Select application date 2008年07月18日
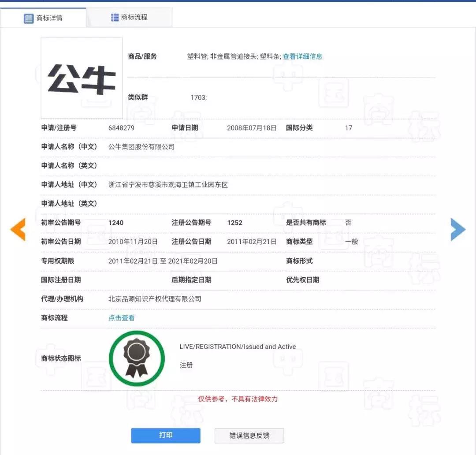The width and height of the screenshot is (476, 455). pyautogui.click(x=252, y=128)
